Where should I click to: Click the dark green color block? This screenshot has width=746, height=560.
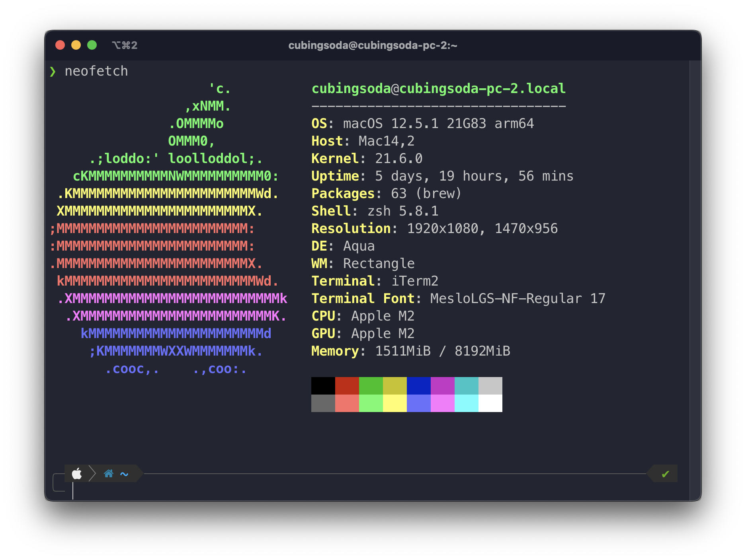pos(371,386)
